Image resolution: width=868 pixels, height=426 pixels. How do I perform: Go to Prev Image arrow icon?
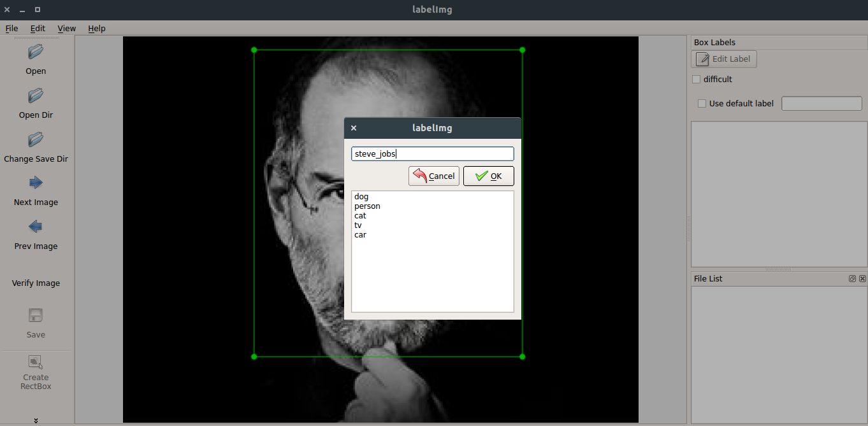(x=36, y=227)
